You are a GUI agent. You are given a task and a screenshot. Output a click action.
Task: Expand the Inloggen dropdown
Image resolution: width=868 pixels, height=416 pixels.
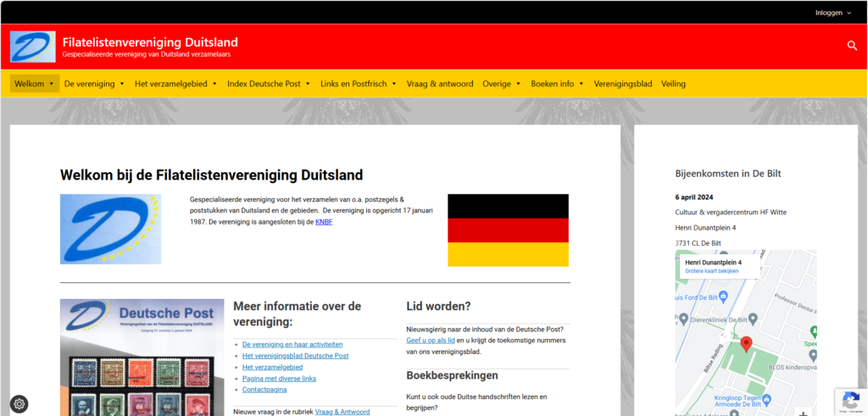tap(833, 13)
